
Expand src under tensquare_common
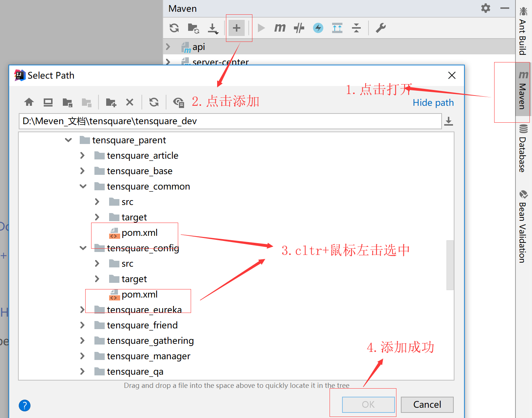[97, 202]
